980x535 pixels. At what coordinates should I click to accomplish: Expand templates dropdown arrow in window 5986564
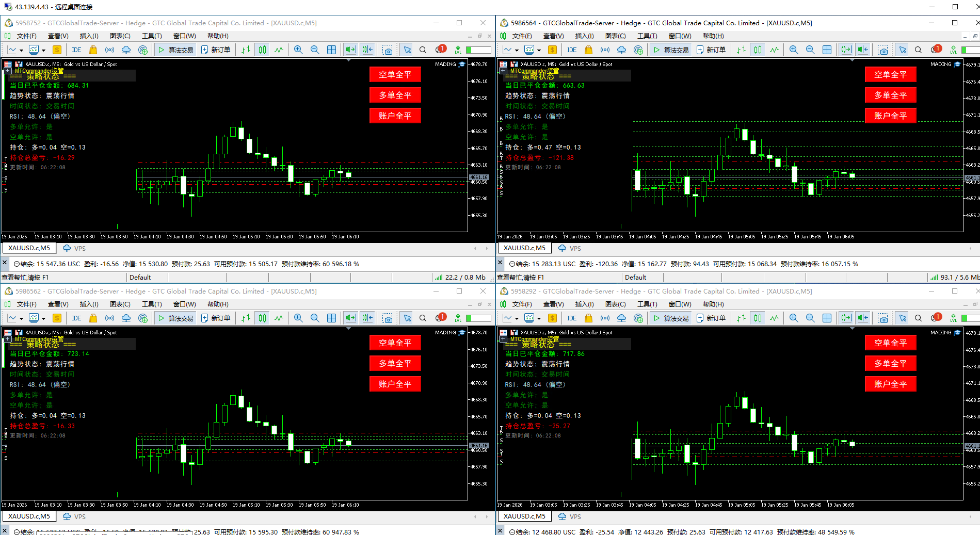(x=539, y=51)
